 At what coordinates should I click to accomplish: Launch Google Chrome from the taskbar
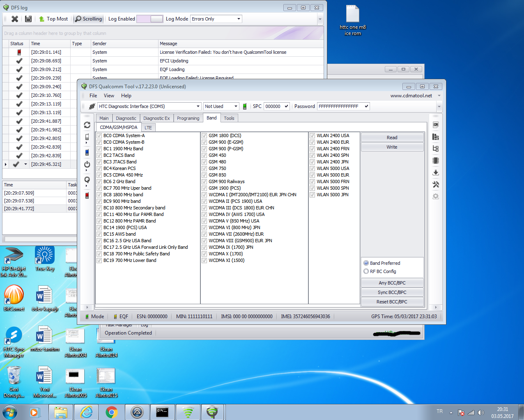tap(111, 412)
